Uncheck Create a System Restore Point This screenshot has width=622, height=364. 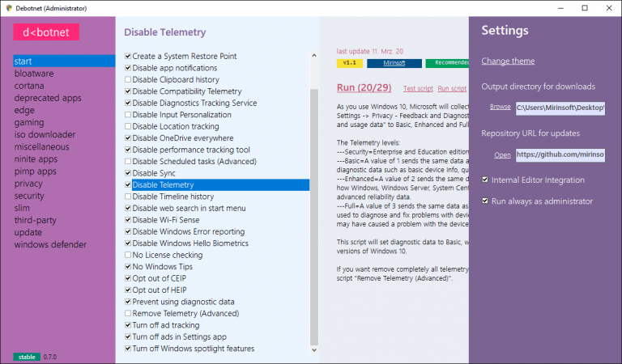click(128, 57)
